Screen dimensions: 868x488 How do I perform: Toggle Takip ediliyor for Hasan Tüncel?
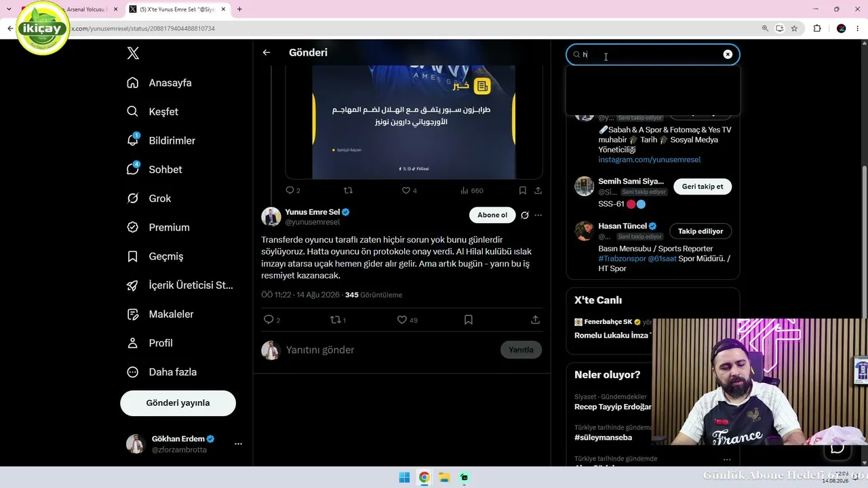tap(701, 231)
